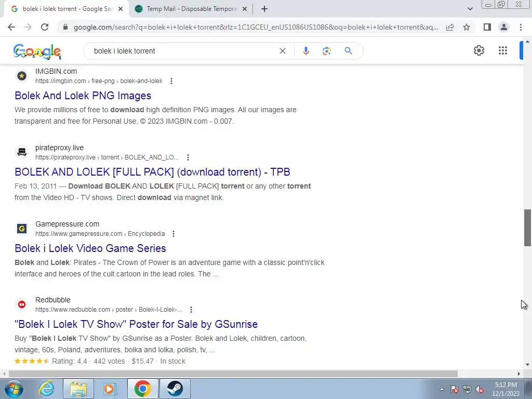Click the imgbin.com breadcrumb URL

pos(99,81)
